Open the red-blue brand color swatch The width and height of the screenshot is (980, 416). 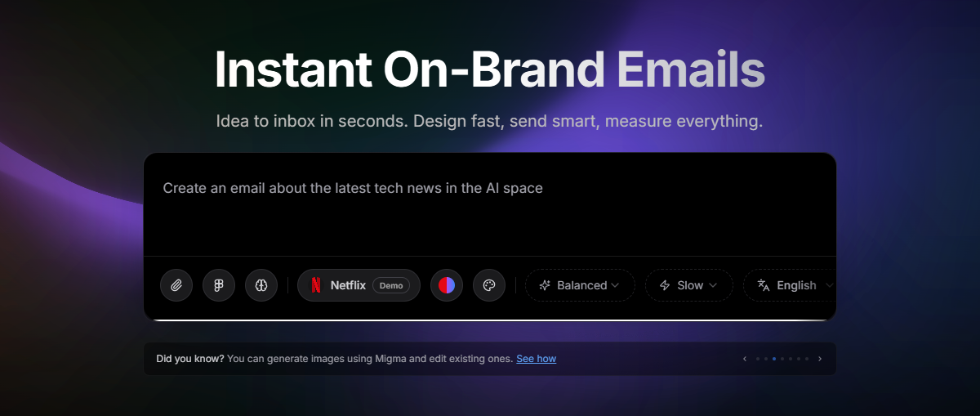pos(447,285)
